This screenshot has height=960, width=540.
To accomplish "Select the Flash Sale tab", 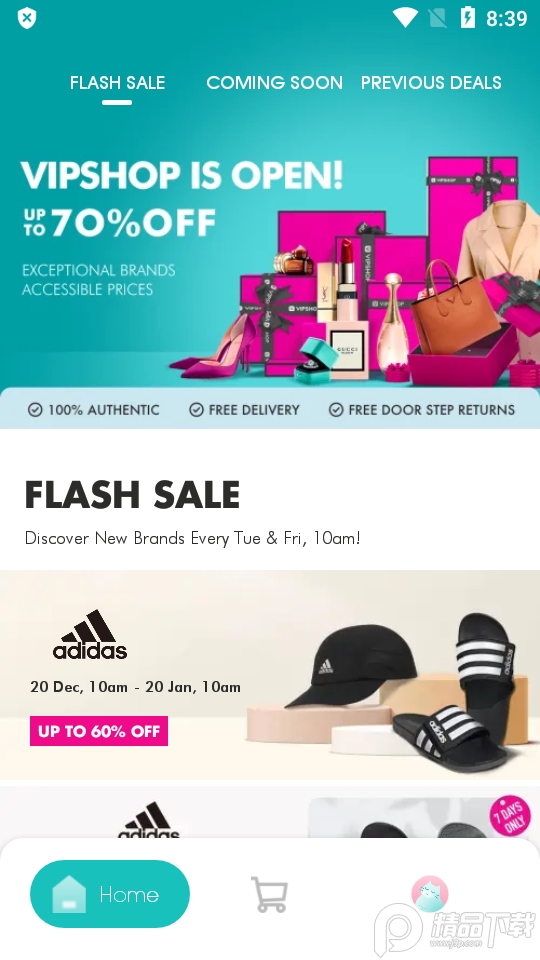I will pyautogui.click(x=117, y=83).
